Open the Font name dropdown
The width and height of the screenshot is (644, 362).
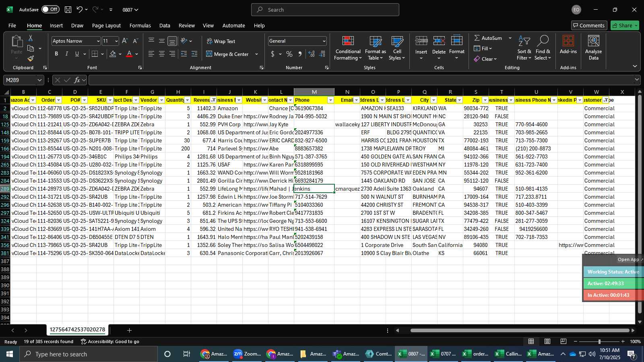(98, 41)
